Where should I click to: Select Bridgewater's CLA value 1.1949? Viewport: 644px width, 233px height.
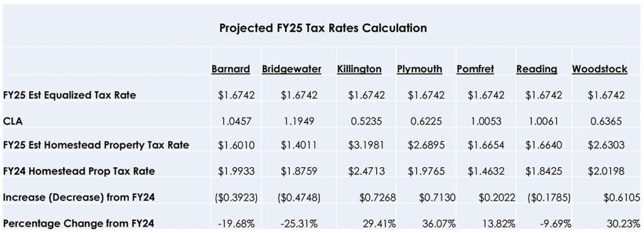click(x=299, y=121)
